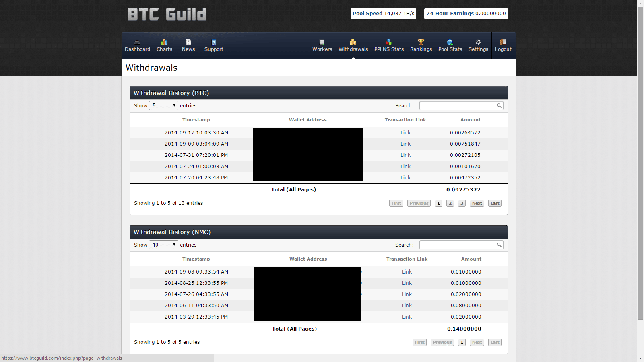Expand the NMC show entries dropdown
Viewport: 644px width, 362px height.
(x=163, y=245)
